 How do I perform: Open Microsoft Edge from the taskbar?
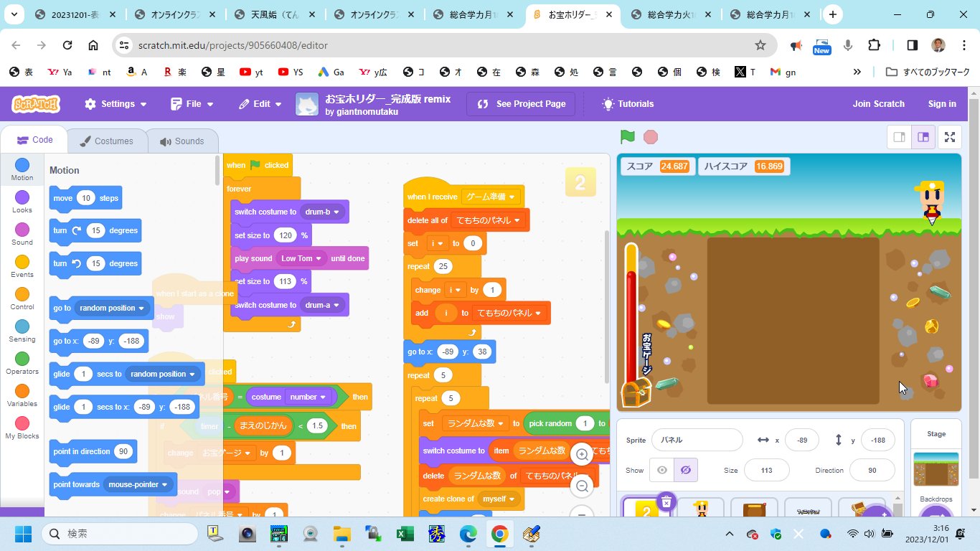coord(468,534)
